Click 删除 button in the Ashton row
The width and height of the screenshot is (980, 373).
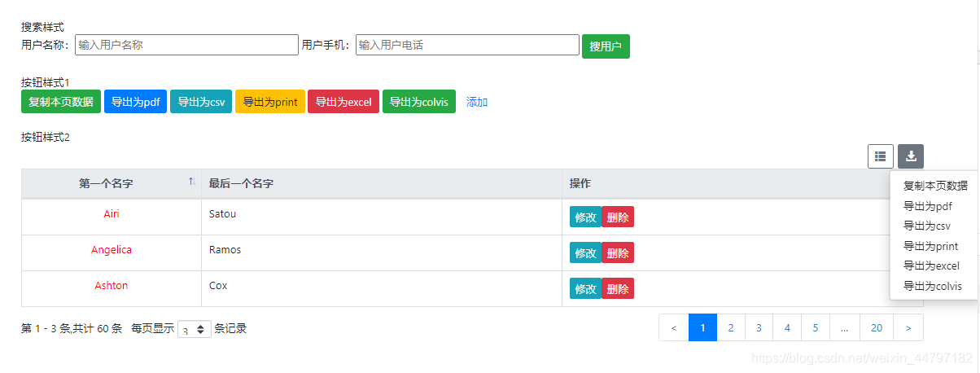coord(618,288)
